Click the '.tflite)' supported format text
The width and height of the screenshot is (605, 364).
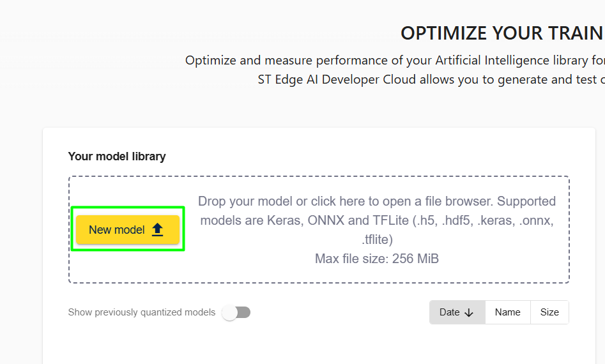coord(376,239)
